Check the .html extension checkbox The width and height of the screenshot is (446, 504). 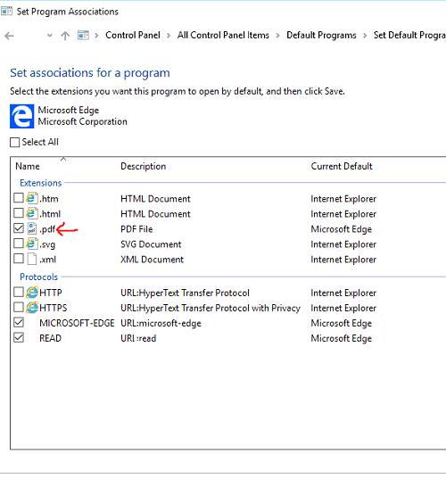(x=19, y=213)
